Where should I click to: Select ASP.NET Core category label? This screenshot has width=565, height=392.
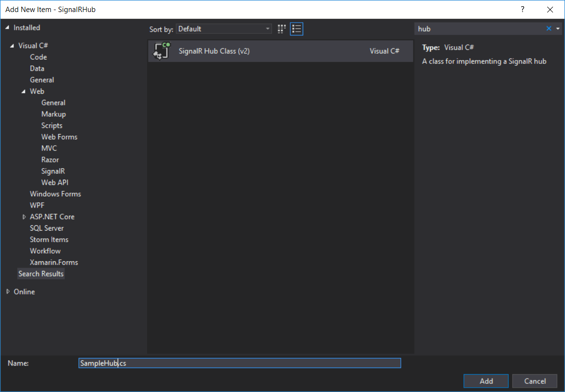pos(52,217)
